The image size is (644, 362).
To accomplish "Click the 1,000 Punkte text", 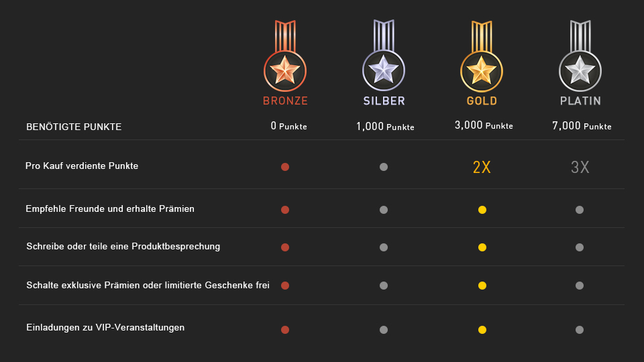I will (x=385, y=127).
